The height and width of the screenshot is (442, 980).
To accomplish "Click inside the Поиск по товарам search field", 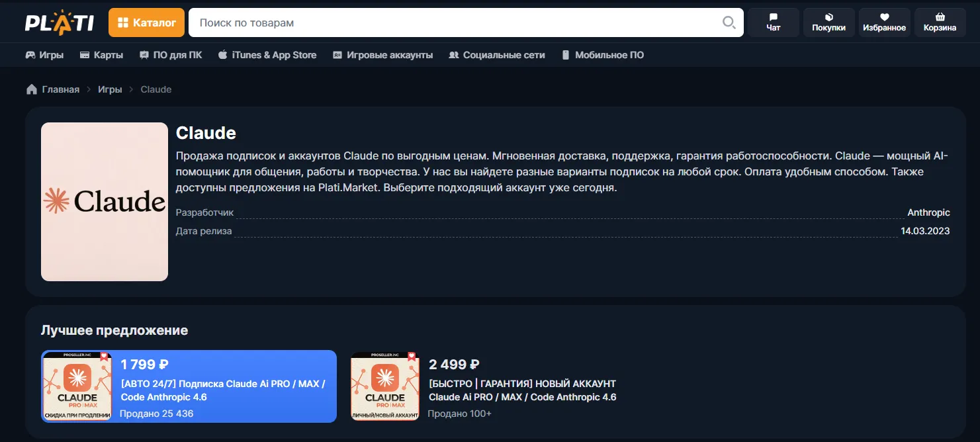I will coord(397,22).
